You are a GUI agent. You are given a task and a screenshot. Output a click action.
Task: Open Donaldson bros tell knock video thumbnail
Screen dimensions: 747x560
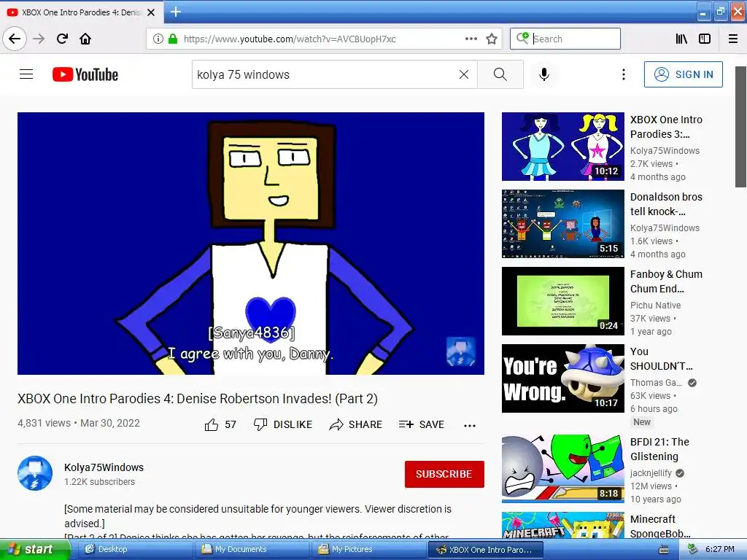coord(563,224)
